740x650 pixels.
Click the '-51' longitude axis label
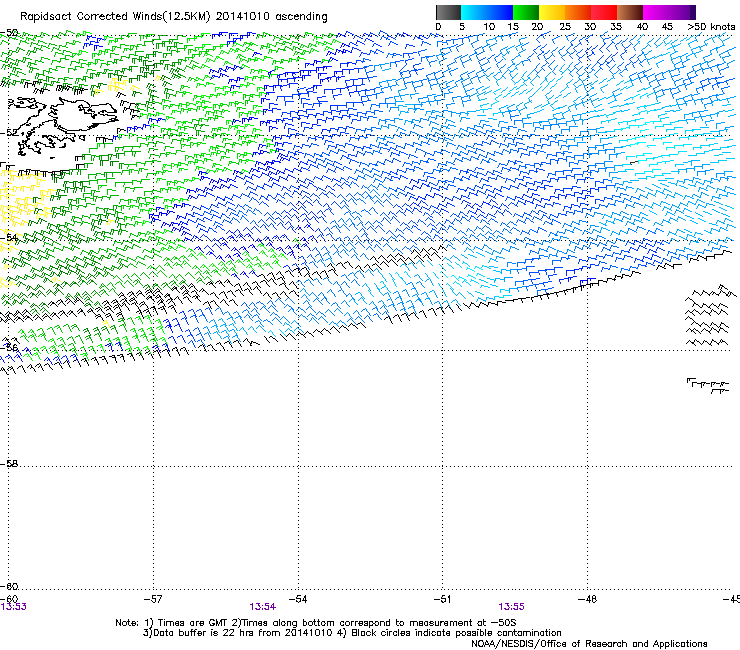click(x=442, y=599)
